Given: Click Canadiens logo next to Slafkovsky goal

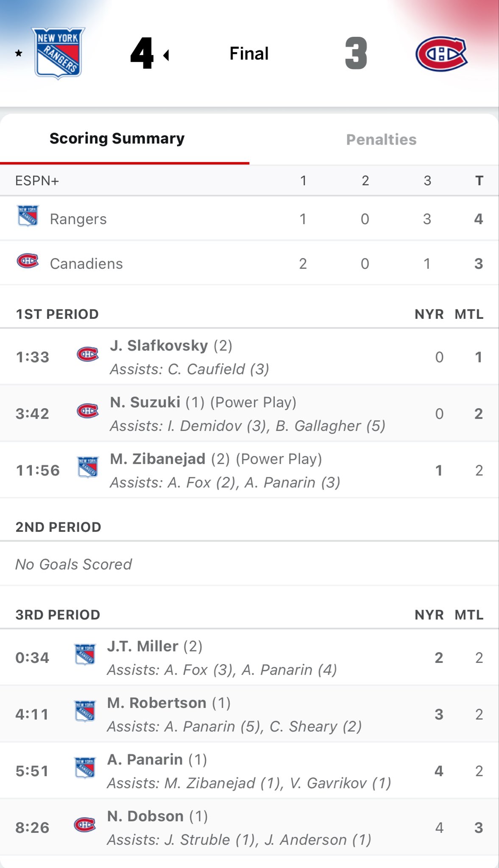Looking at the screenshot, I should point(88,354).
